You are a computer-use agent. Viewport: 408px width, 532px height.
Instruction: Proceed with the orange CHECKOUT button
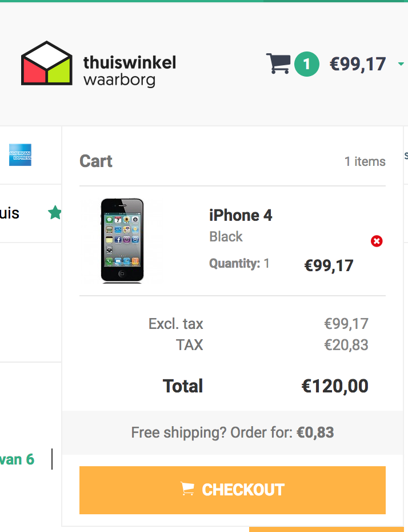[x=233, y=490]
